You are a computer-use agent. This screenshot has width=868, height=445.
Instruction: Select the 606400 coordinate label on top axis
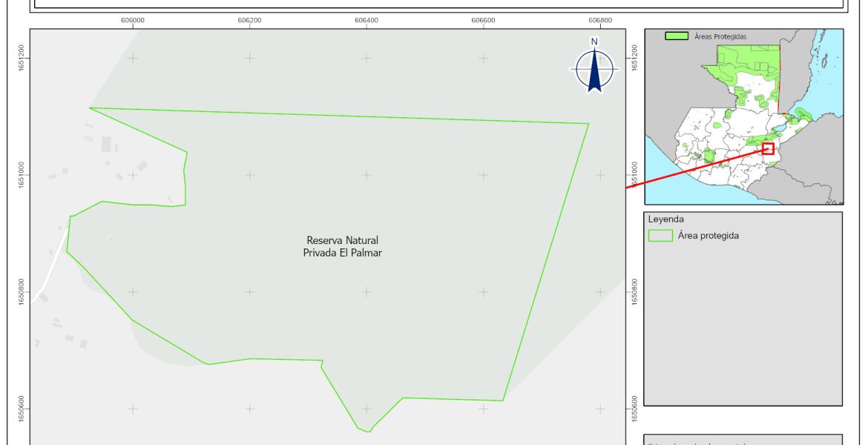[366, 22]
